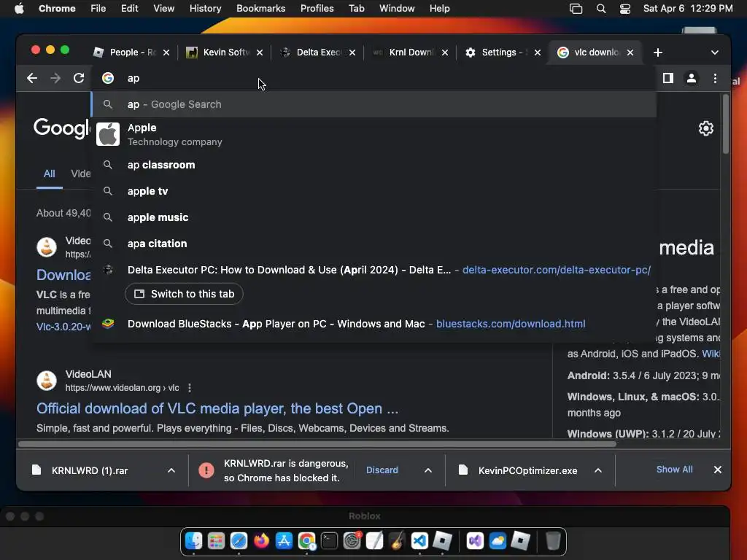Open the bluestacks.com/download.html suggestion
The height and width of the screenshot is (560, 747).
coord(373,324)
